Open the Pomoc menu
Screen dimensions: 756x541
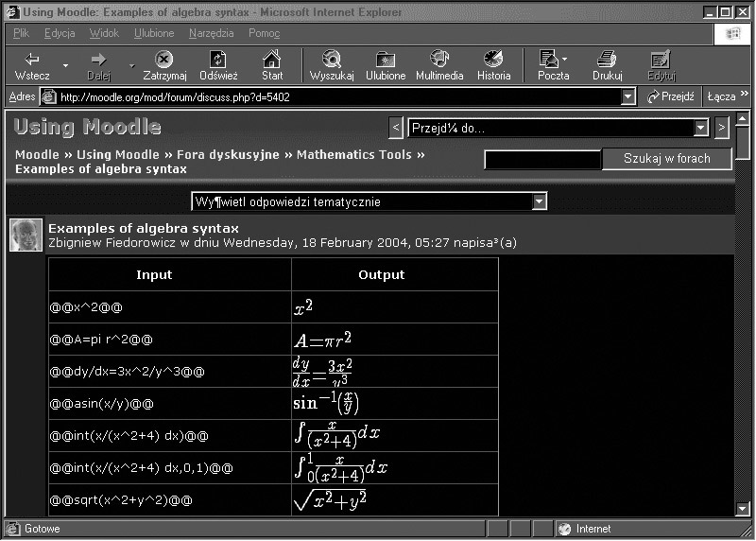click(264, 33)
